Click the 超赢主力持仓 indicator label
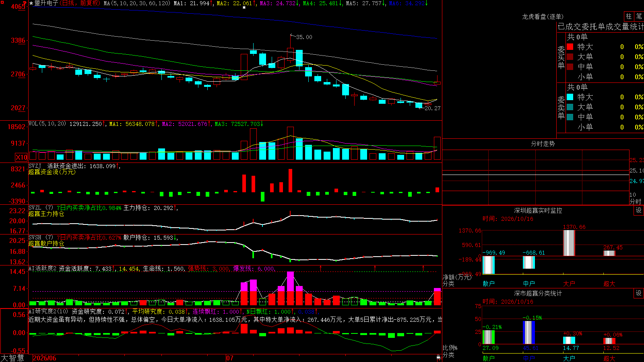 46,214
